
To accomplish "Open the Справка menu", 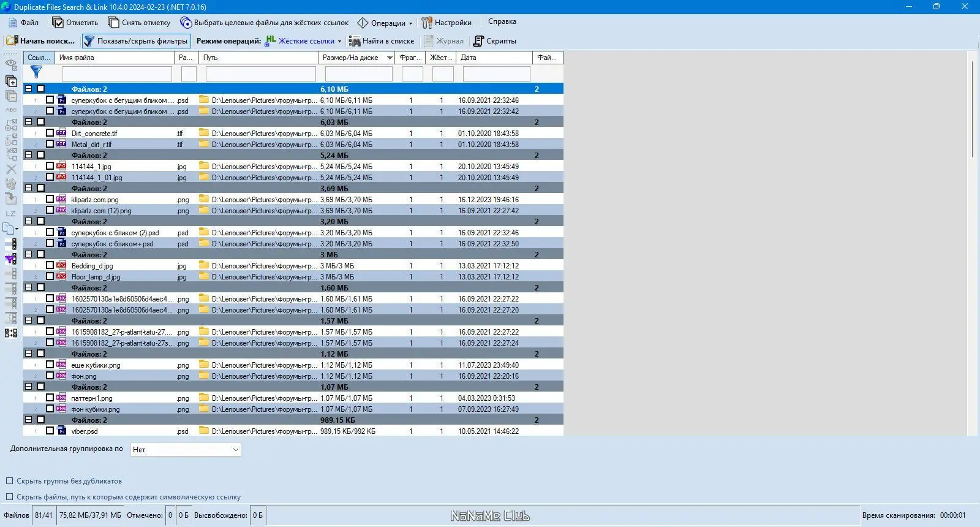I will pyautogui.click(x=502, y=21).
